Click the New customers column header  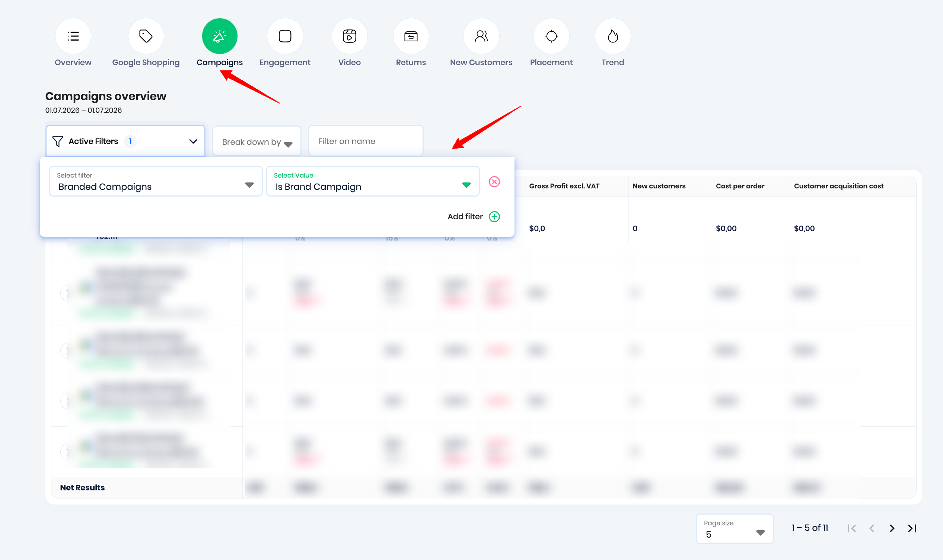[x=659, y=186]
